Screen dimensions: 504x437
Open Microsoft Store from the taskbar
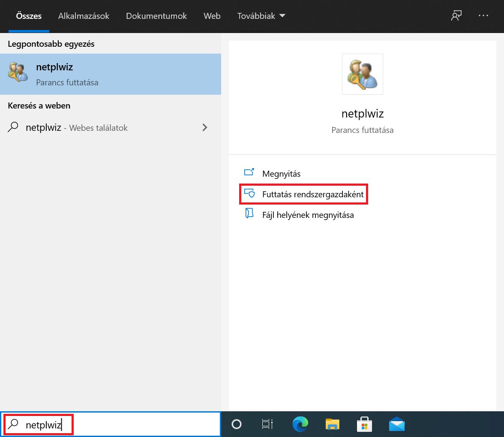(x=364, y=424)
